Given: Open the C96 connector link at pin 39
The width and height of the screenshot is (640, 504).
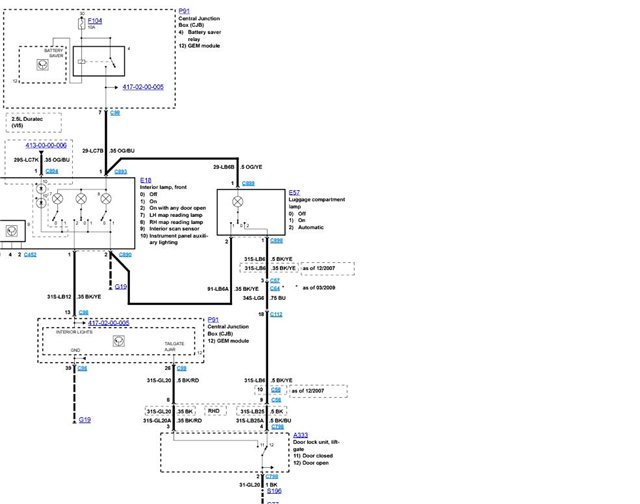Looking at the screenshot, I should [x=82, y=368].
